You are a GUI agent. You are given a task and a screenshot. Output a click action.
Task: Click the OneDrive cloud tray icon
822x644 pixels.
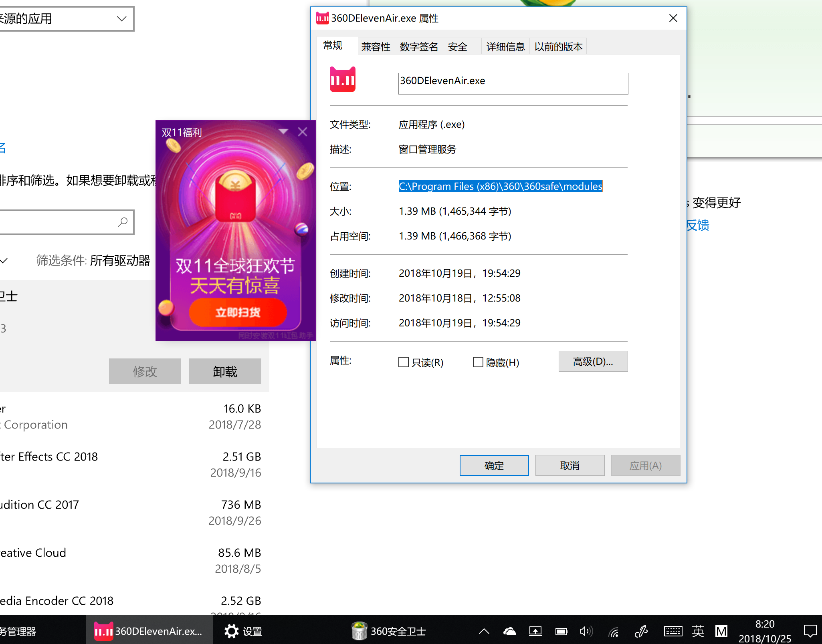tap(510, 632)
